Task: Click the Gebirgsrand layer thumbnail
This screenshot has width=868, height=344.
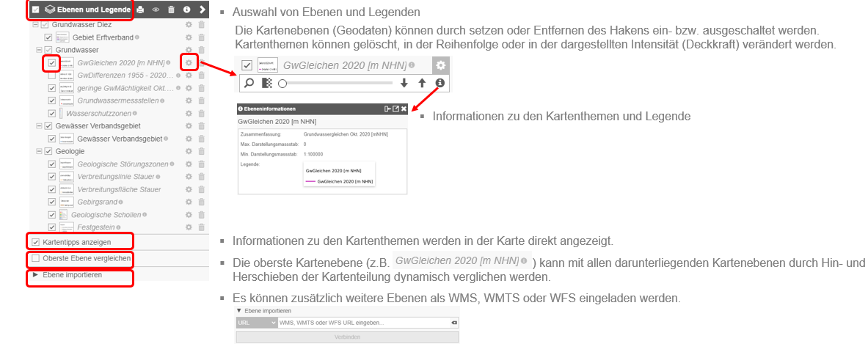Action: click(x=66, y=202)
